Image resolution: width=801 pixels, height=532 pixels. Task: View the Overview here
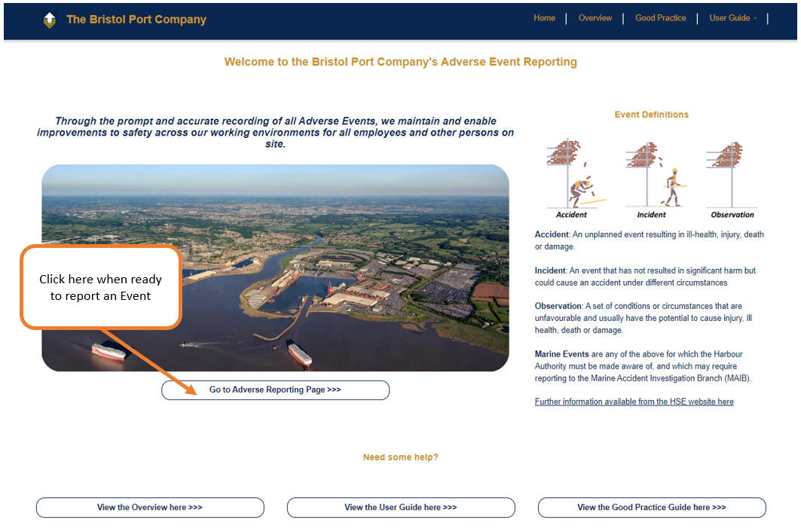(149, 507)
